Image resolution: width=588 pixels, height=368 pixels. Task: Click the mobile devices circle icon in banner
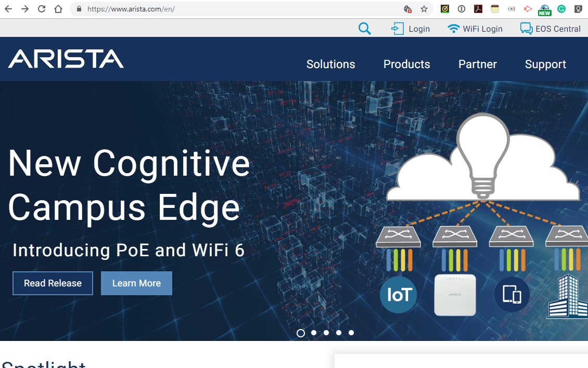pyautogui.click(x=512, y=295)
